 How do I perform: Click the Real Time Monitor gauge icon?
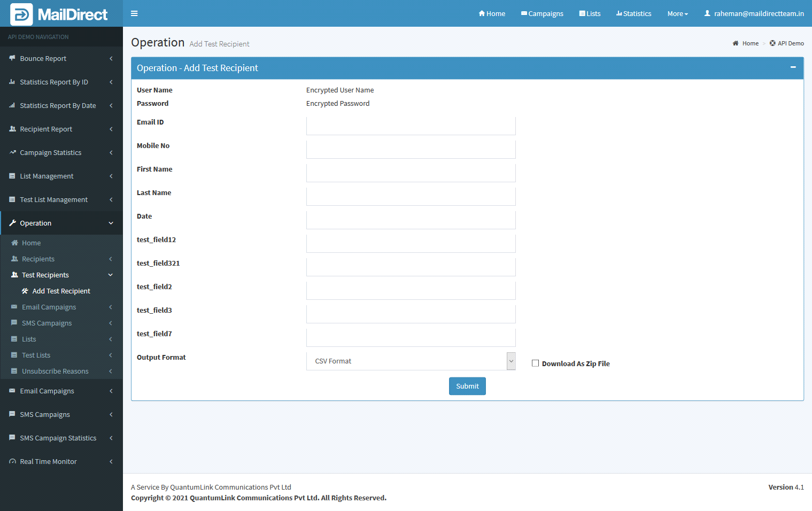12,461
